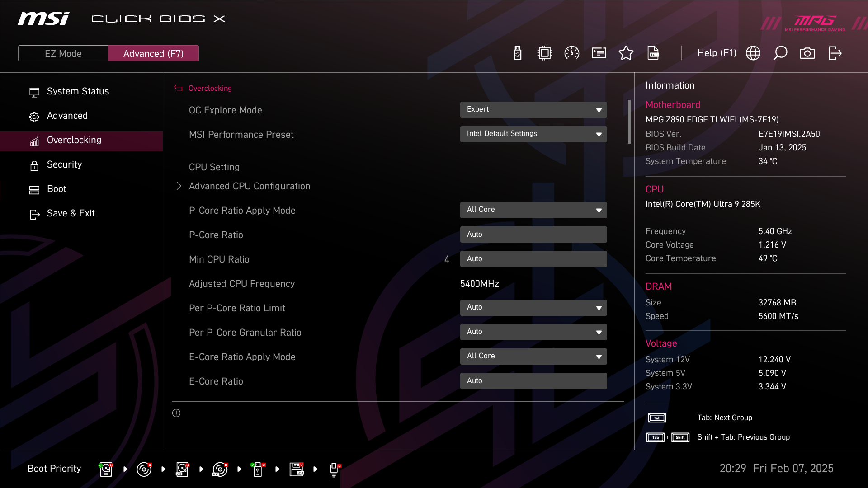The height and width of the screenshot is (488, 868).
Task: Click the P-Core Ratio input field
Action: pos(533,235)
